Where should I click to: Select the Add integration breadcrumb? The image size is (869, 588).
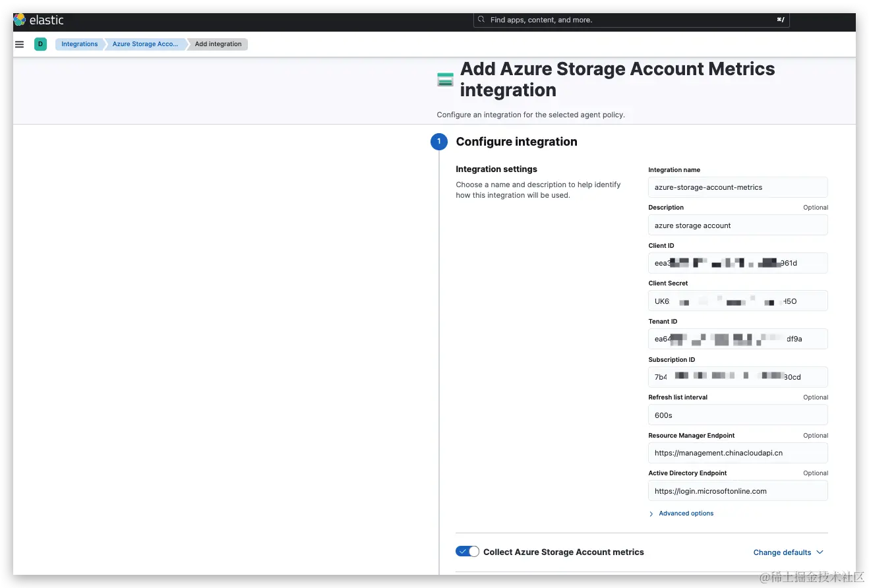(x=218, y=44)
